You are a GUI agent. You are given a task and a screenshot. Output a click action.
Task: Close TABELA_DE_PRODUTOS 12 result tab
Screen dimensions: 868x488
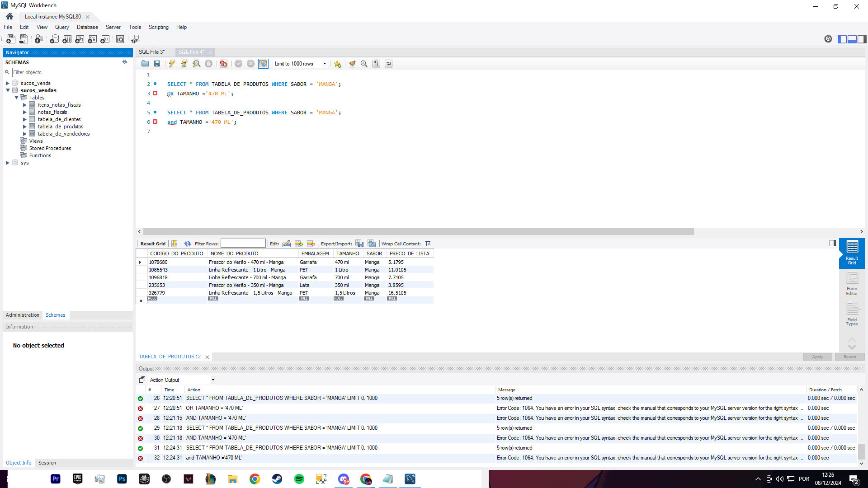(x=207, y=357)
